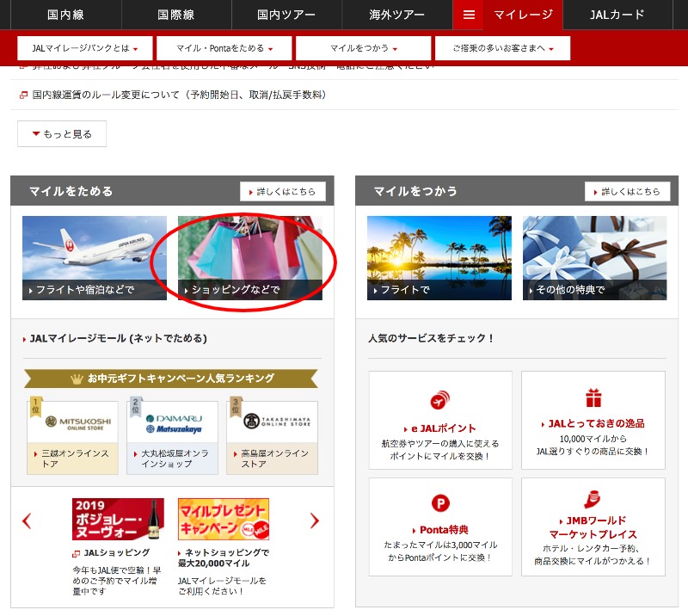The width and height of the screenshot is (688, 616).
Task: Open その他の特典で gift boxes thumbnail
Action: (594, 258)
